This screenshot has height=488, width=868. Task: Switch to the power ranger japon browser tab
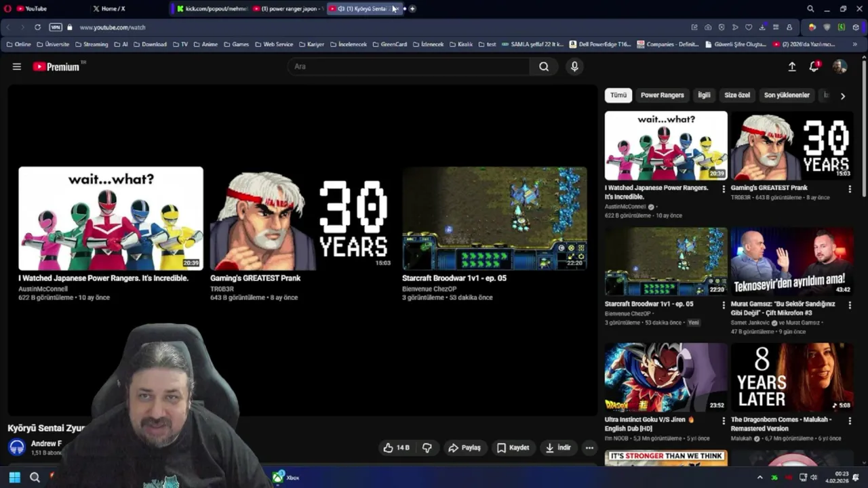pyautogui.click(x=288, y=9)
